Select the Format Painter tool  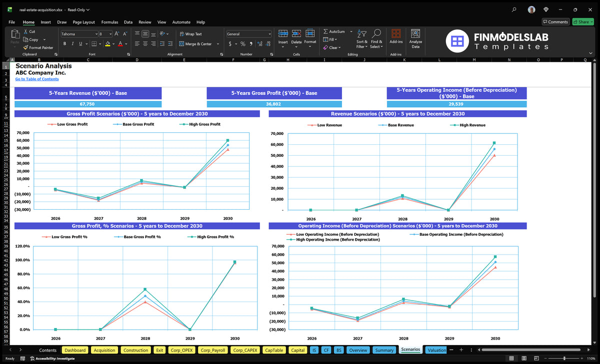(38, 47)
